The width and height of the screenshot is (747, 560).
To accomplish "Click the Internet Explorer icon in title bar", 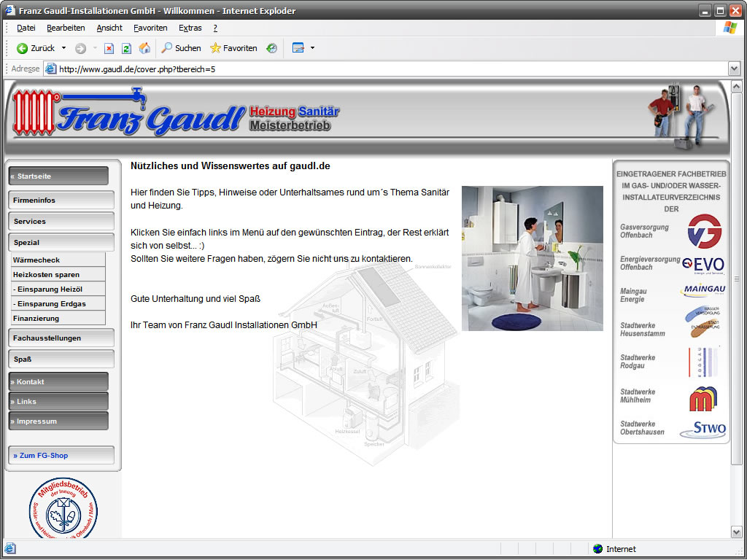I will point(10,10).
